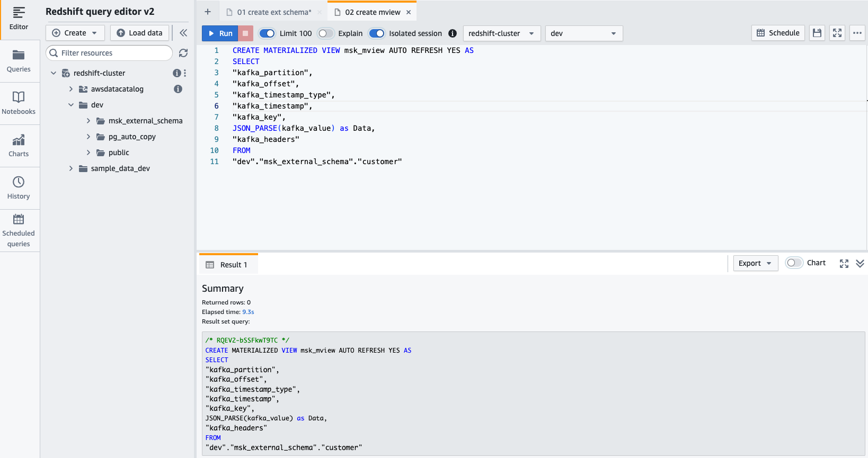Click the elapsed time 9.3s link
The image size is (868, 458).
pos(248,312)
